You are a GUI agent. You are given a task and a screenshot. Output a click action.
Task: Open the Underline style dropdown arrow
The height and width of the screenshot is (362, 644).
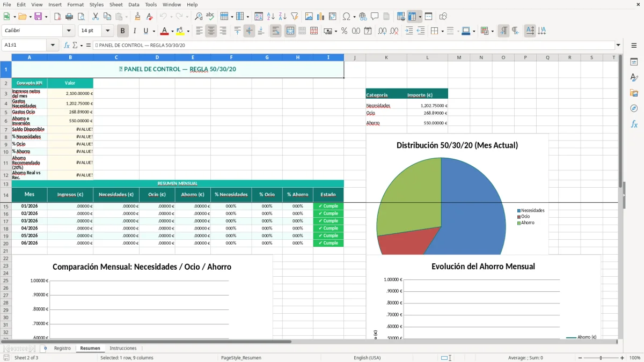[153, 31]
